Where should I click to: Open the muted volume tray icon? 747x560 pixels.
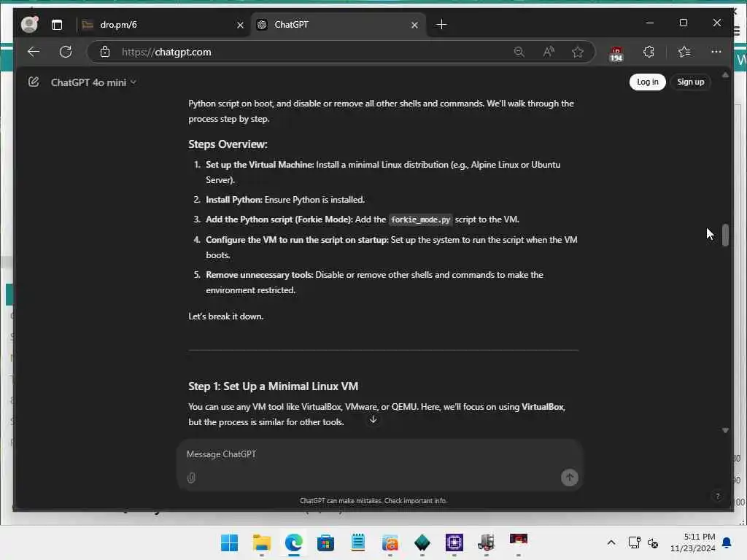[653, 542]
